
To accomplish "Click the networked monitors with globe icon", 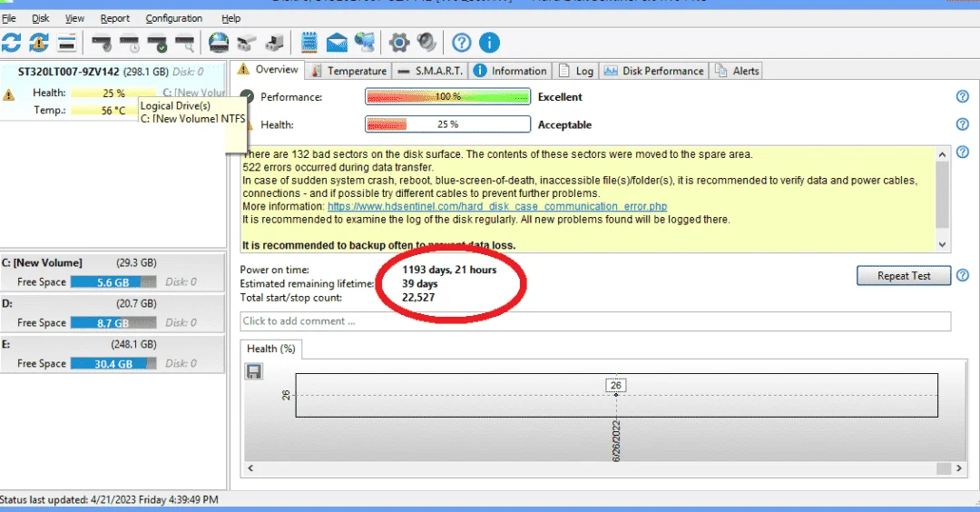I will tap(365, 43).
